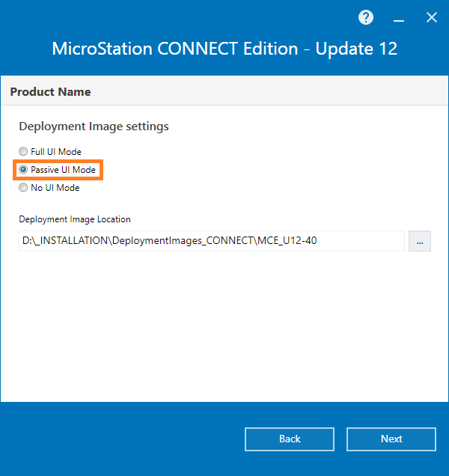Enable the No UI Mode radio button

coord(23,187)
